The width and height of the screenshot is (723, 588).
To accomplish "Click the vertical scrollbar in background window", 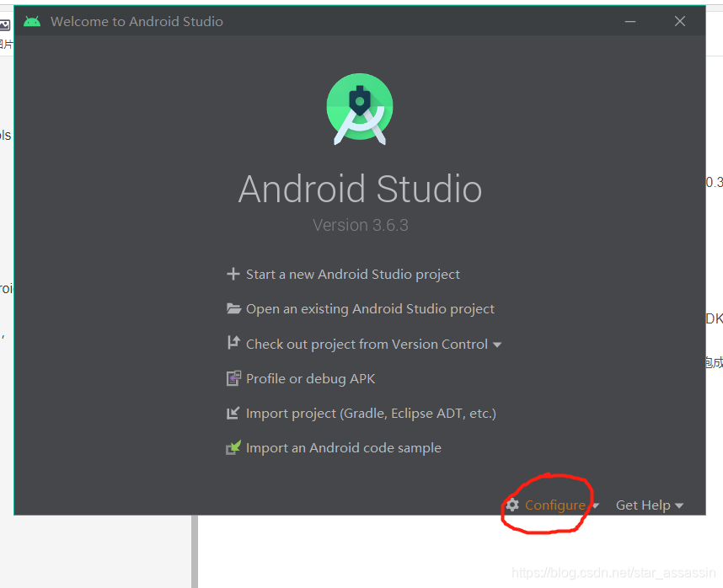I will coord(195,551).
